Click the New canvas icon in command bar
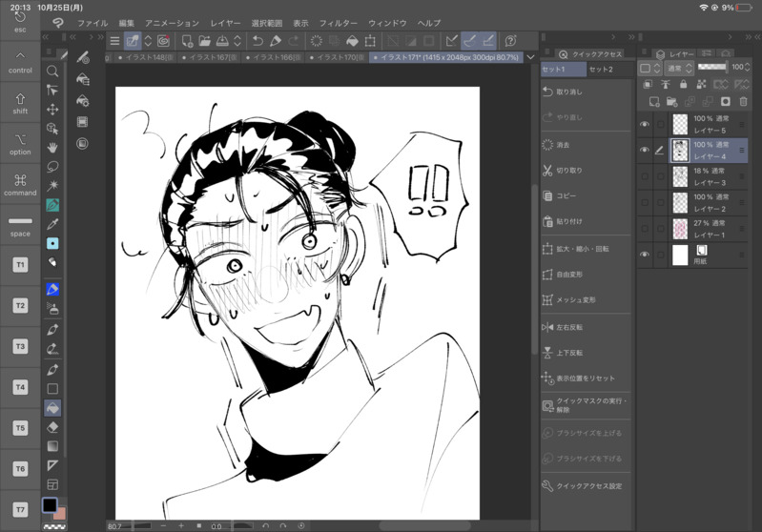 pyautogui.click(x=187, y=41)
